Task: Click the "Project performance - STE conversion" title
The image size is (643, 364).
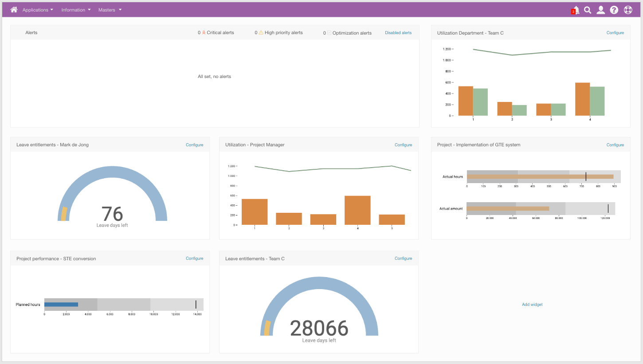Action: pos(56,258)
